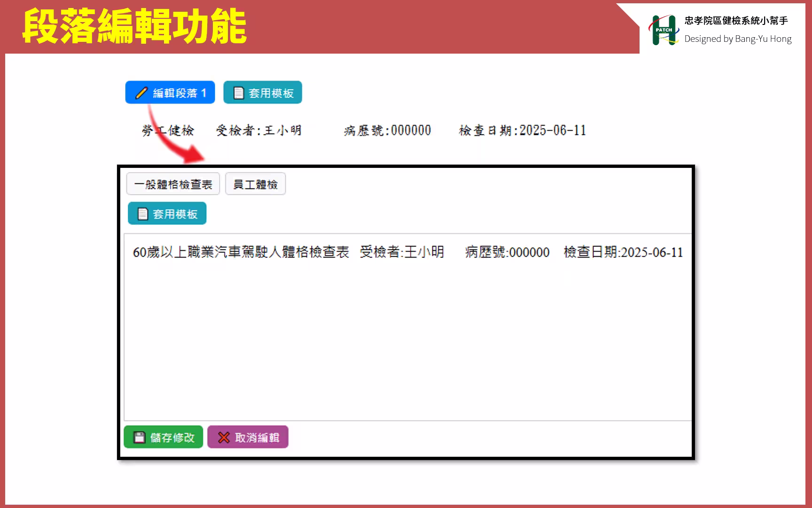Hit the red X icon on 取消編輯
The width and height of the screenshot is (812, 508).
tap(224, 437)
